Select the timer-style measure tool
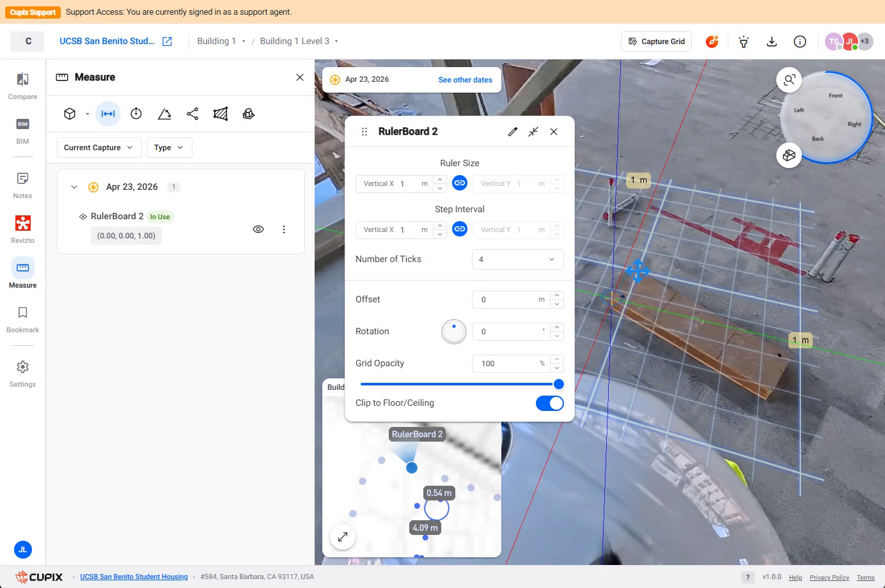885x588 pixels. point(136,114)
